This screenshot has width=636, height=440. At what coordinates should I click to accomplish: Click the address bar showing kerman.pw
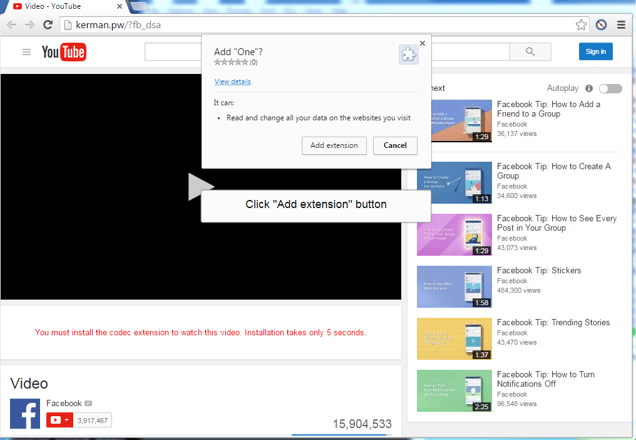[300, 24]
